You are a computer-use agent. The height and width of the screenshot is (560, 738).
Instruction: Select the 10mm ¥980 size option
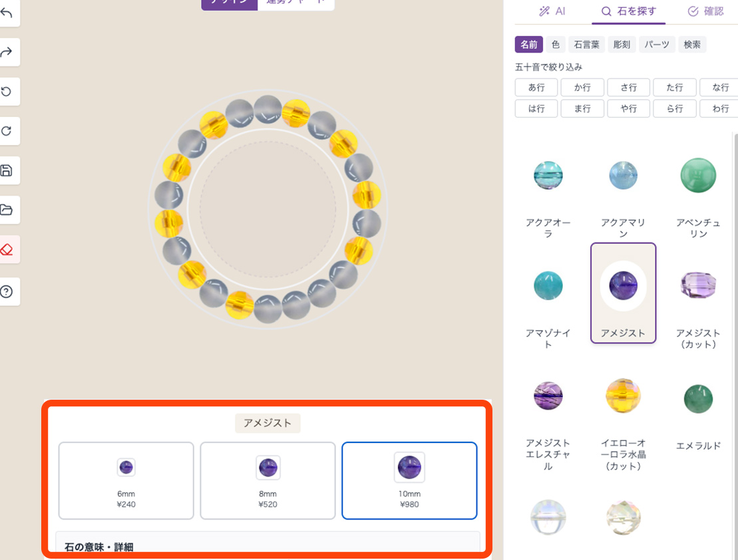(x=409, y=480)
